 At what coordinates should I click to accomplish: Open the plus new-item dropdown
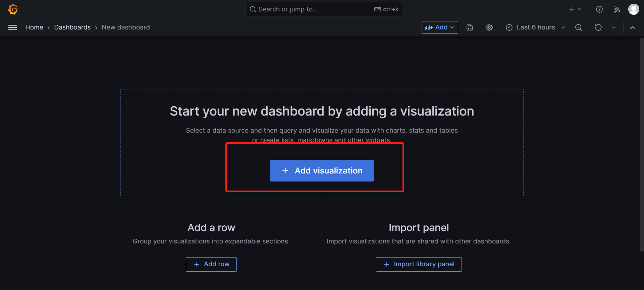(575, 9)
